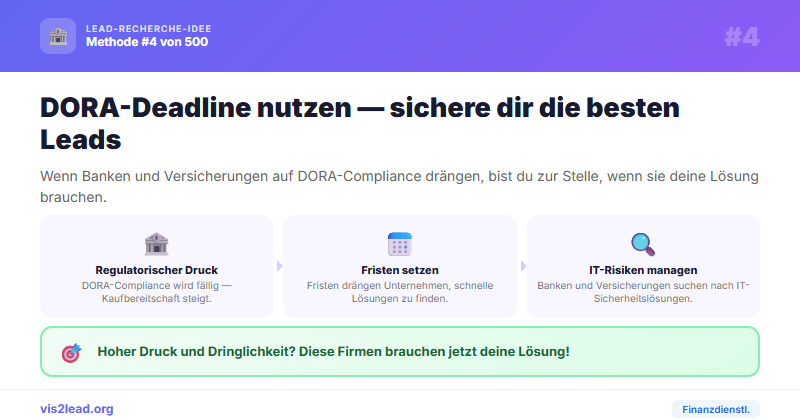800x420 pixels.
Task: Click the LEAD-RECHERCHE-IDEE label
Action: pos(148,29)
